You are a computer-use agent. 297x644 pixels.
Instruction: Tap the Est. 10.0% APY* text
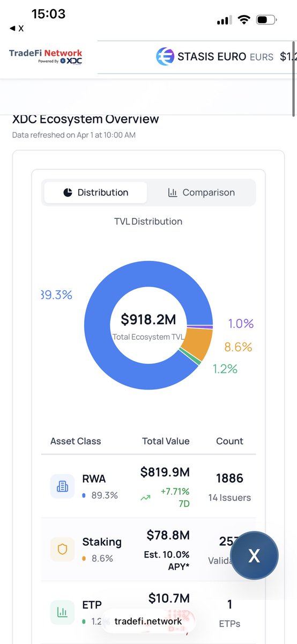point(167,561)
